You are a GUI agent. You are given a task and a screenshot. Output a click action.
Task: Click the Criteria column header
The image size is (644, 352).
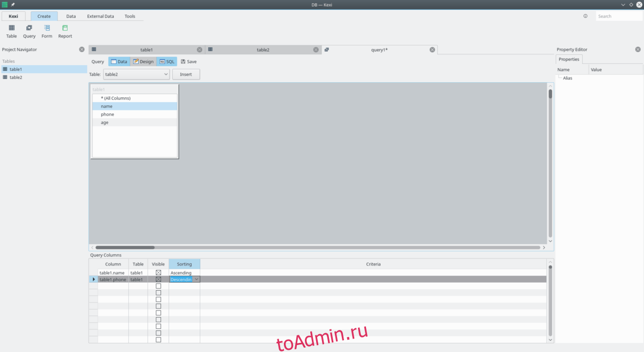374,264
